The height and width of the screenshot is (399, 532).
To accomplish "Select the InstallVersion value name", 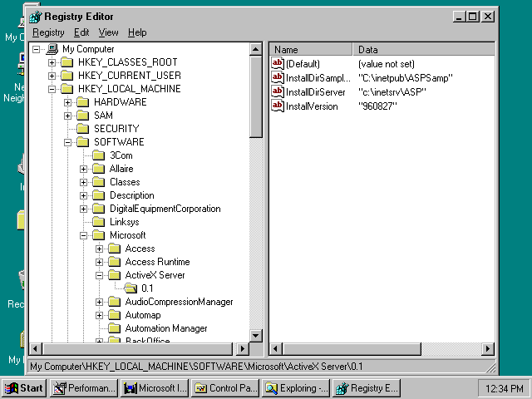I will coord(312,106).
